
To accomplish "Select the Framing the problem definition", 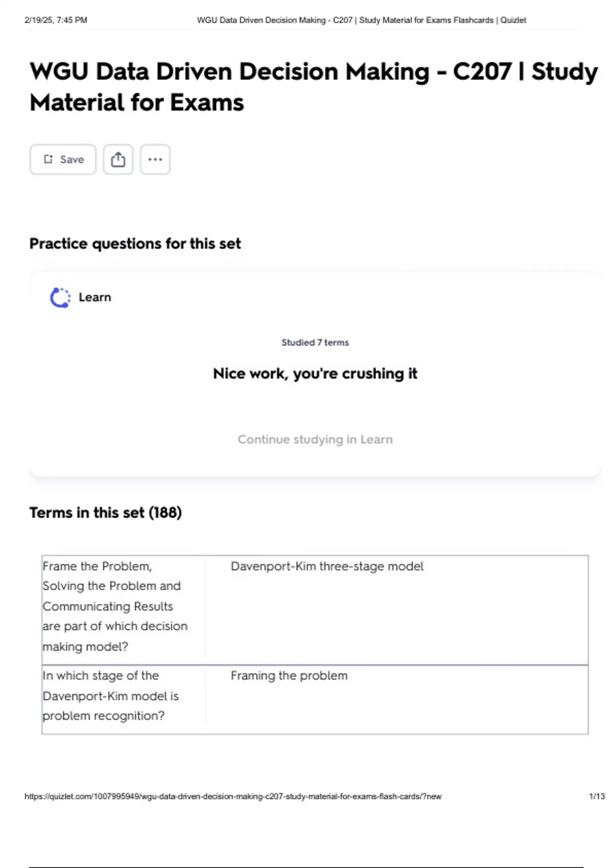I will point(289,676).
